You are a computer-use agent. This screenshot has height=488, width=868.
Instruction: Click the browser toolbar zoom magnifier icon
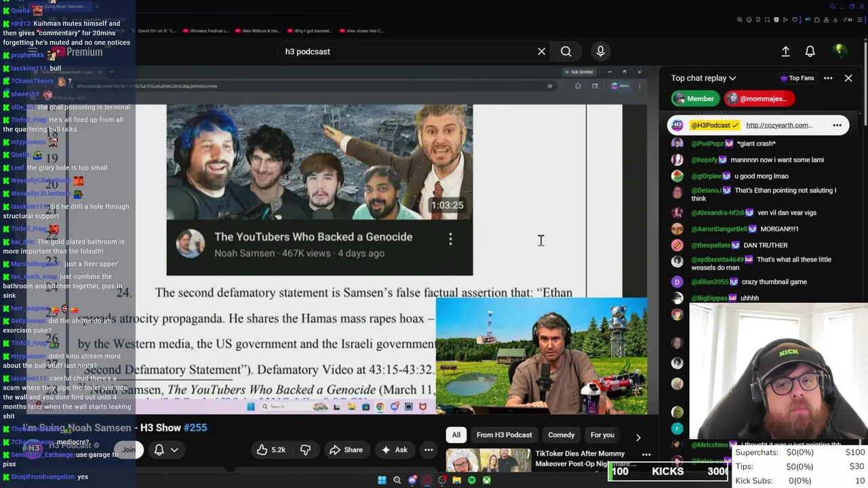pyautogui.click(x=740, y=20)
